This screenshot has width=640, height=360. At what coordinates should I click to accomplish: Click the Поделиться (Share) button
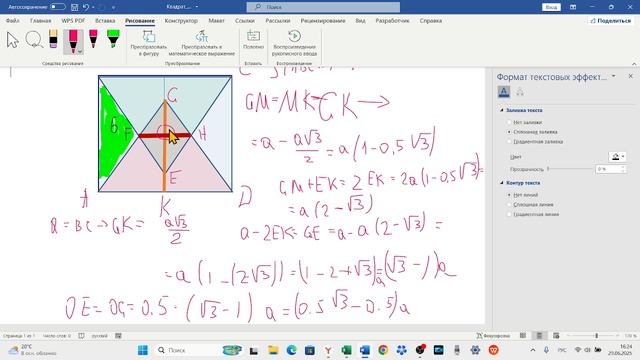pos(611,20)
